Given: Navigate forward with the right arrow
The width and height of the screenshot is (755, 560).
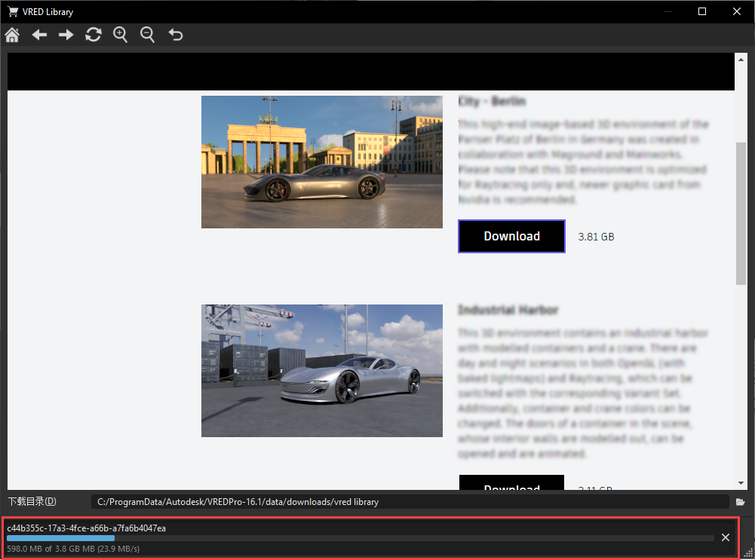Looking at the screenshot, I should 66,35.
